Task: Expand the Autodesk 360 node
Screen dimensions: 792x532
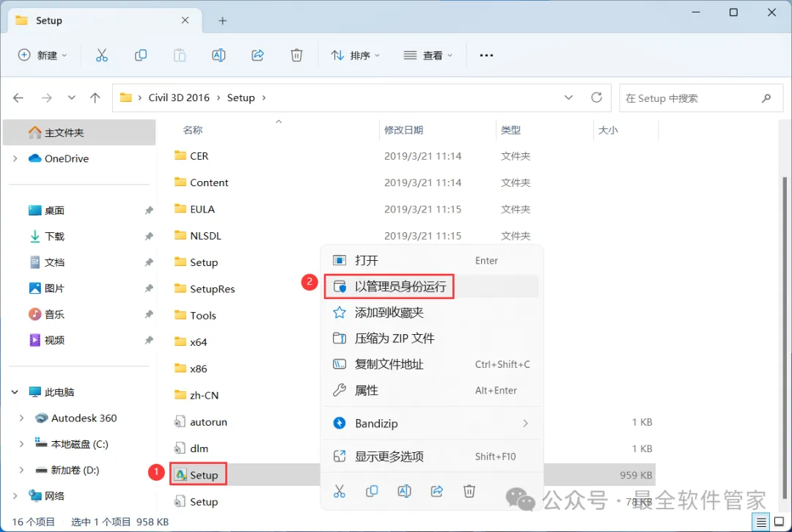Action: pyautogui.click(x=21, y=418)
